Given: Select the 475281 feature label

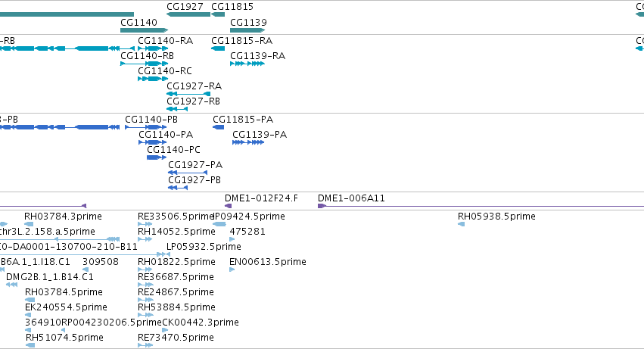Looking at the screenshot, I should pos(247,232).
